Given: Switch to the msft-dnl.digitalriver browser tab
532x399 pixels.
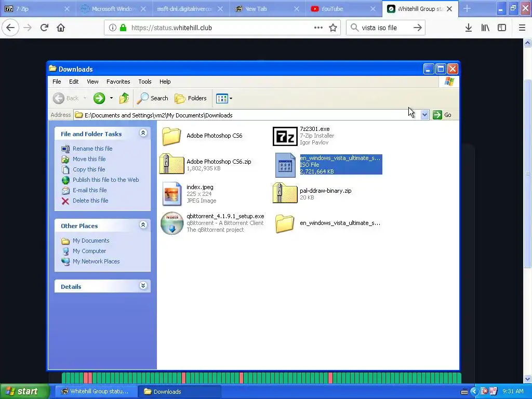Looking at the screenshot, I should pyautogui.click(x=189, y=9).
